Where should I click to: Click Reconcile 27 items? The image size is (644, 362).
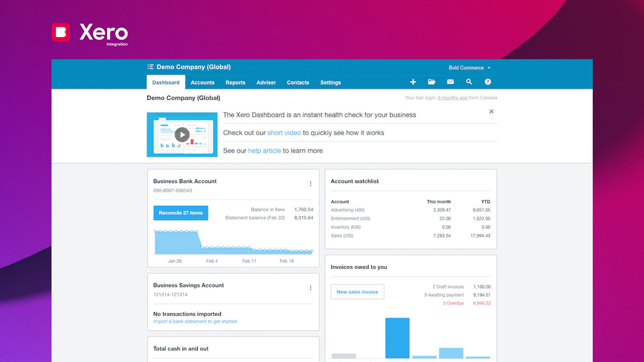point(180,213)
